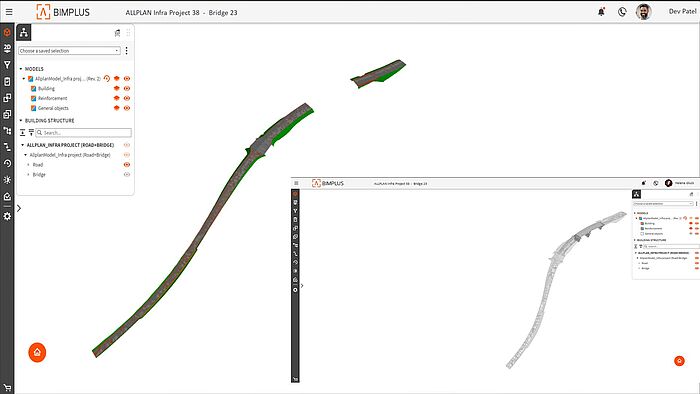Image resolution: width=700 pixels, height=394 pixels.
Task: Open the filter funnel tool in sidebar
Action: click(x=7, y=65)
